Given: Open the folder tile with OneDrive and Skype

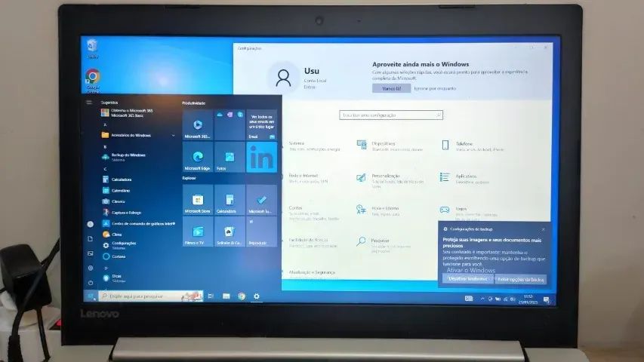Looking at the screenshot, I should pyautogui.click(x=230, y=124).
